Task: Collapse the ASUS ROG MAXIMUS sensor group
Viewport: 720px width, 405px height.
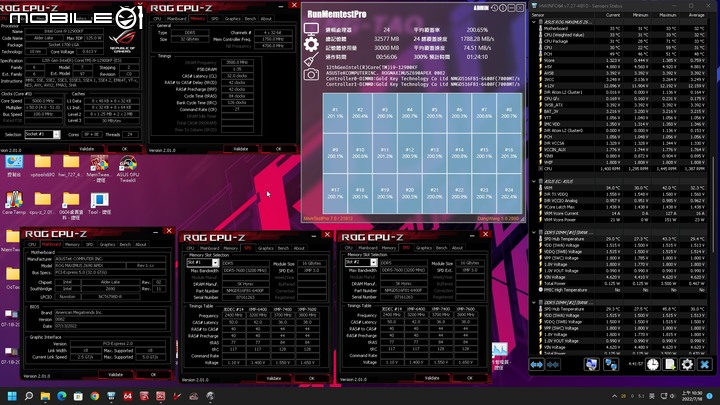Action: click(534, 22)
